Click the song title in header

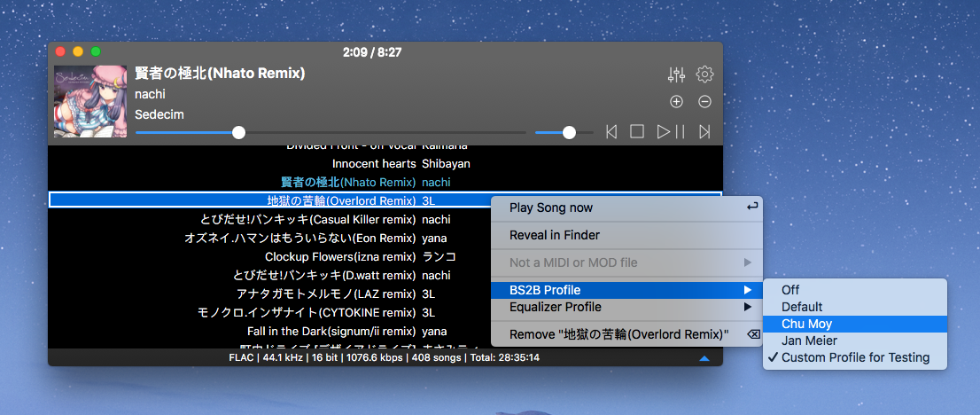click(220, 74)
